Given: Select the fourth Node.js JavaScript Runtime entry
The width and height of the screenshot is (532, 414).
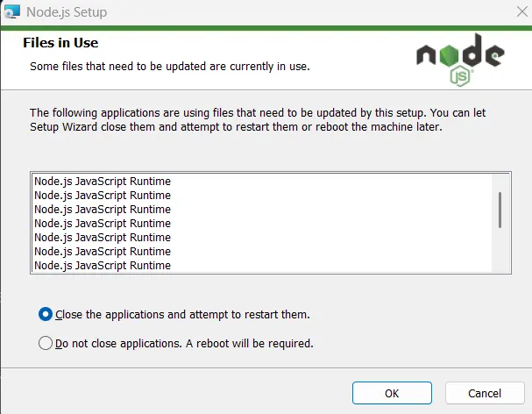Looking at the screenshot, I should tap(103, 223).
